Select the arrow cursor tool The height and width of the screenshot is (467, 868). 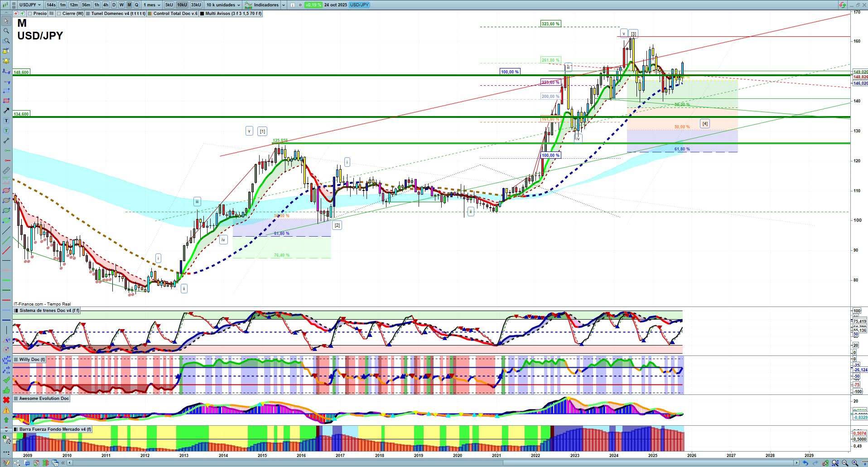(6, 21)
